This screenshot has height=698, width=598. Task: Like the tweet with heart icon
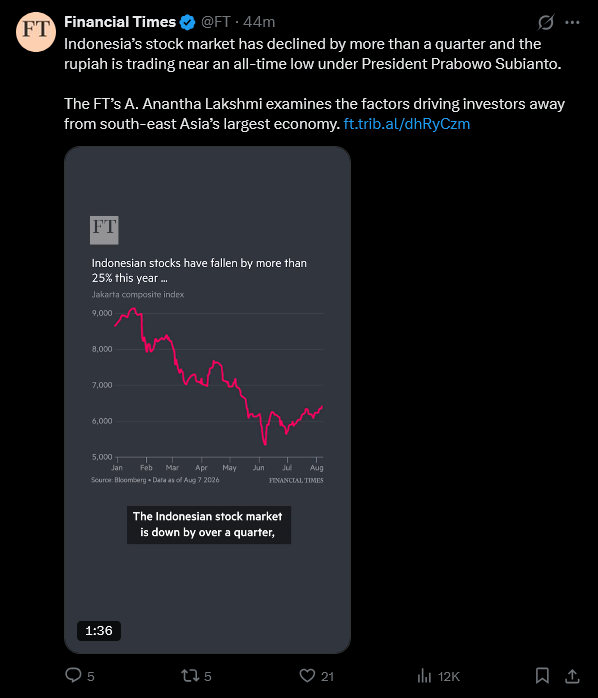(307, 676)
